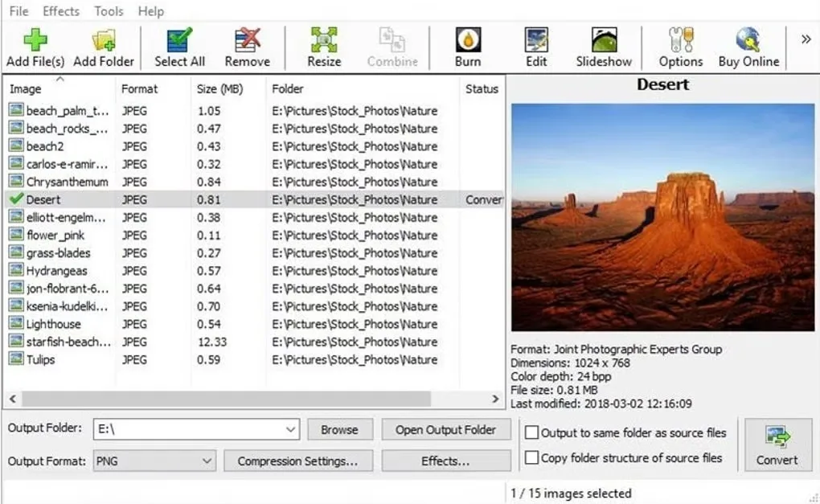Image resolution: width=820 pixels, height=504 pixels.
Task: Click the Remove toolbar icon
Action: [x=248, y=41]
